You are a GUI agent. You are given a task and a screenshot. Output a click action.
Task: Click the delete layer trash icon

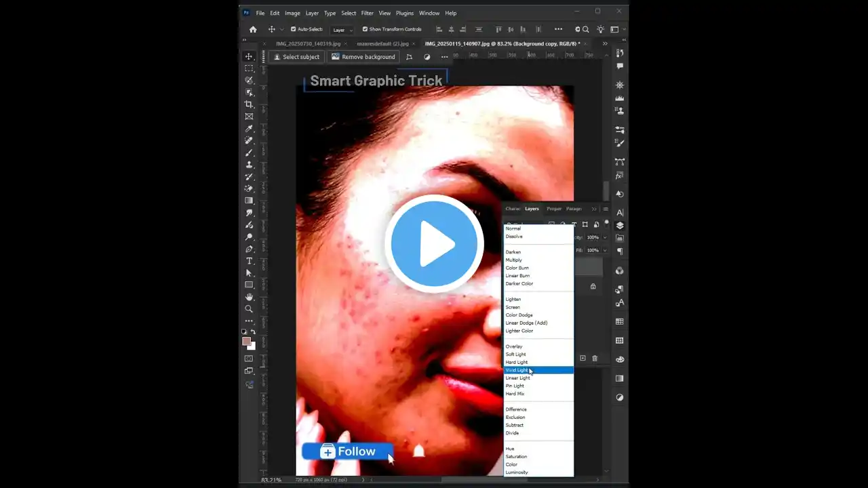[595, 358]
